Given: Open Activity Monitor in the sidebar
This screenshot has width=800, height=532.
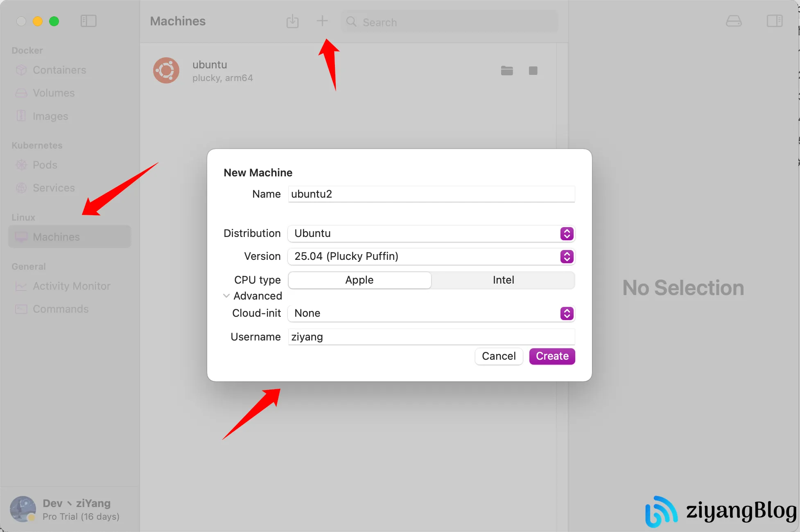Looking at the screenshot, I should tap(70, 286).
